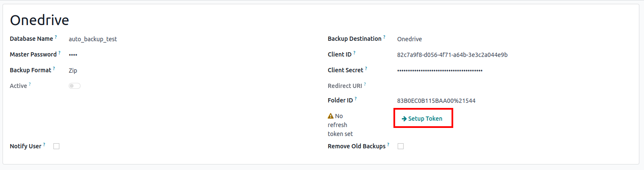Enable the Remove Old Backups checkbox
The height and width of the screenshot is (170, 644).
tap(401, 146)
